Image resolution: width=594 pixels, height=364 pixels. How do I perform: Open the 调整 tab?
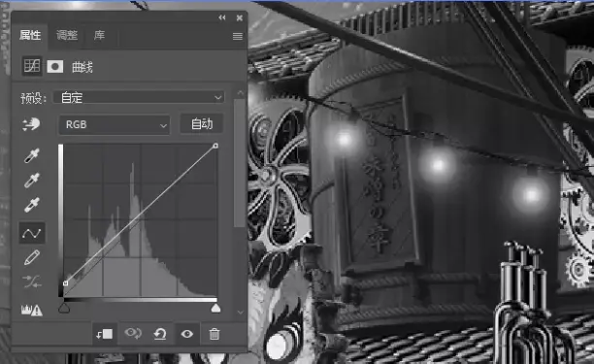[x=67, y=35]
